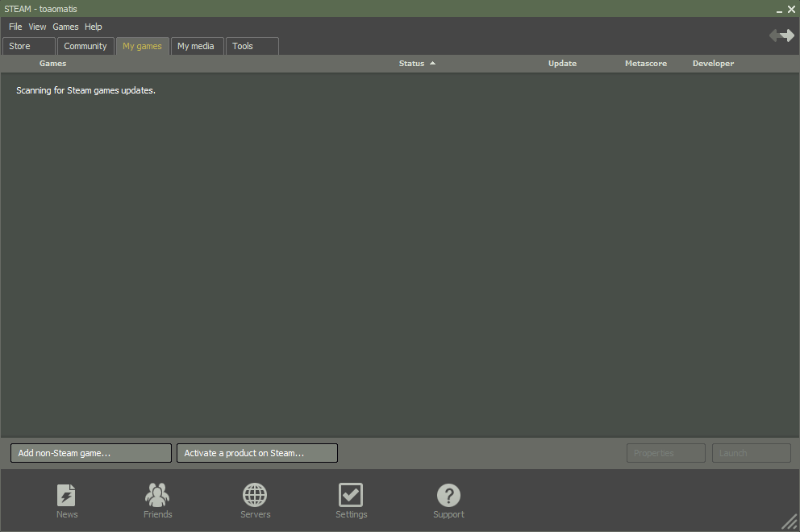
Task: Click Add non-Steam game button
Action: pos(91,453)
